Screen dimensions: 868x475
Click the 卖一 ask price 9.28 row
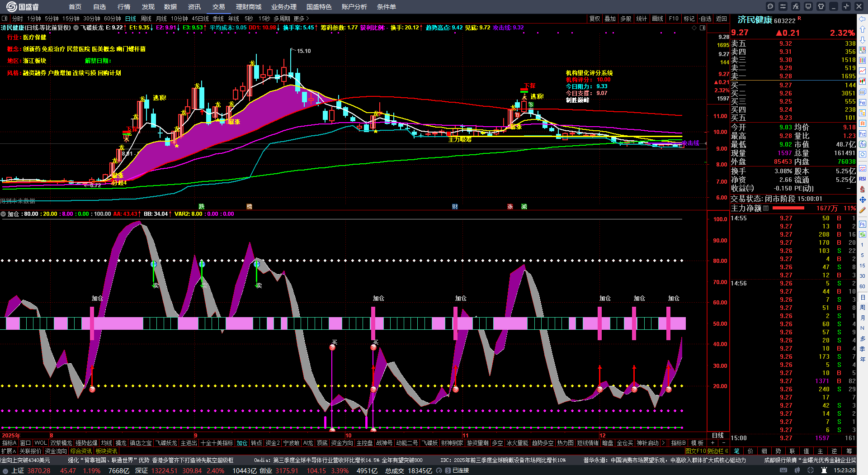[x=793, y=76]
